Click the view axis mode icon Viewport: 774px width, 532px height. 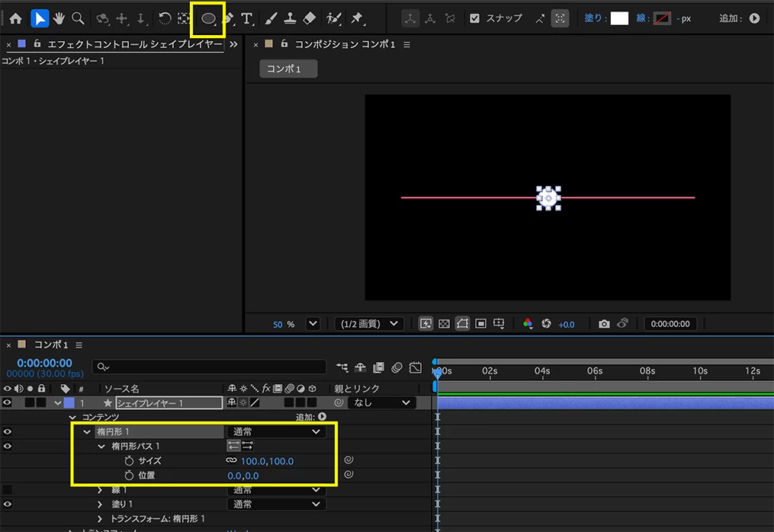coord(450,19)
